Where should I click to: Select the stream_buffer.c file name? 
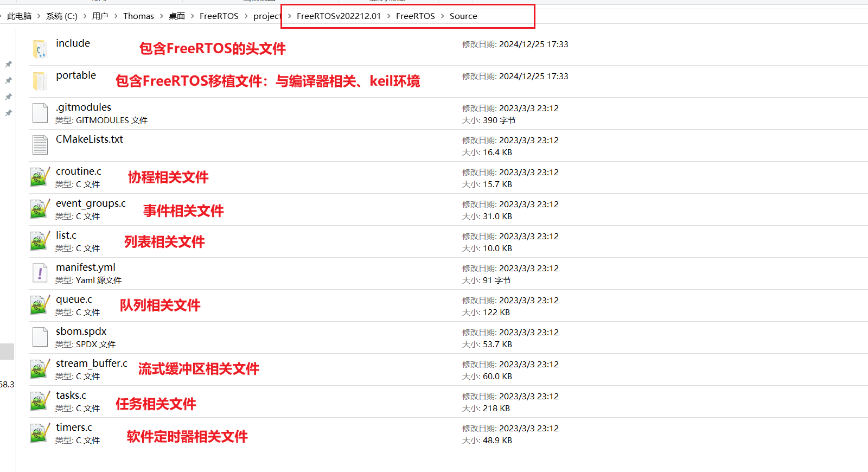click(x=92, y=363)
